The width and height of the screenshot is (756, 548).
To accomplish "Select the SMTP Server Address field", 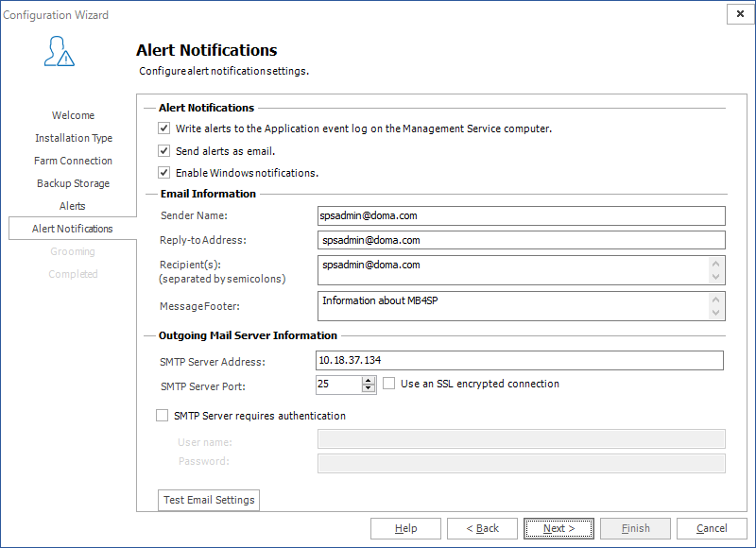I will (520, 360).
